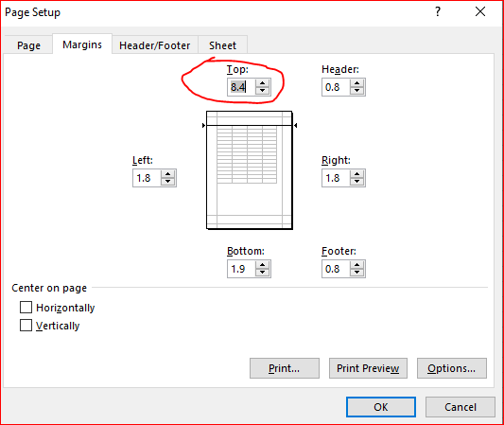Screen dimensions: 504x425
Task: Enable Center on page Vertically checkbox
Action: [x=26, y=326]
